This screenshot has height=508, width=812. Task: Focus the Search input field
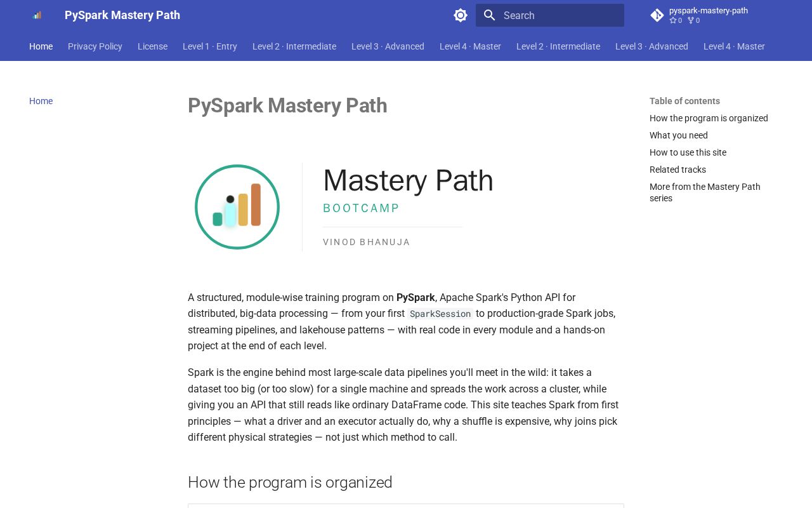[x=550, y=15]
